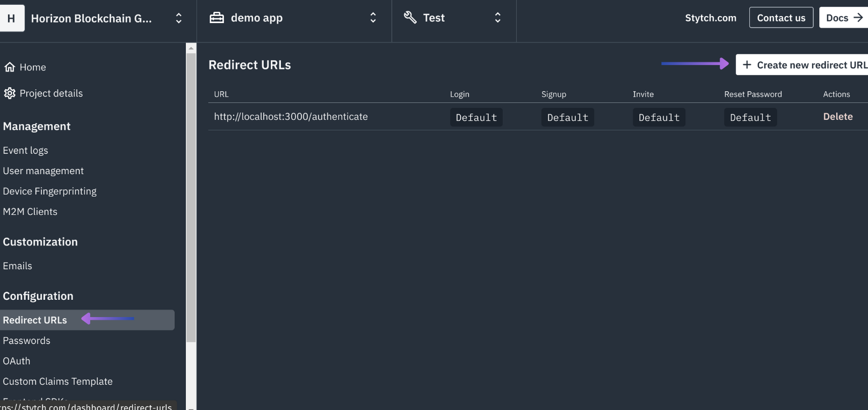This screenshot has width=868, height=410.
Task: Click the H organization avatar
Action: point(11,18)
